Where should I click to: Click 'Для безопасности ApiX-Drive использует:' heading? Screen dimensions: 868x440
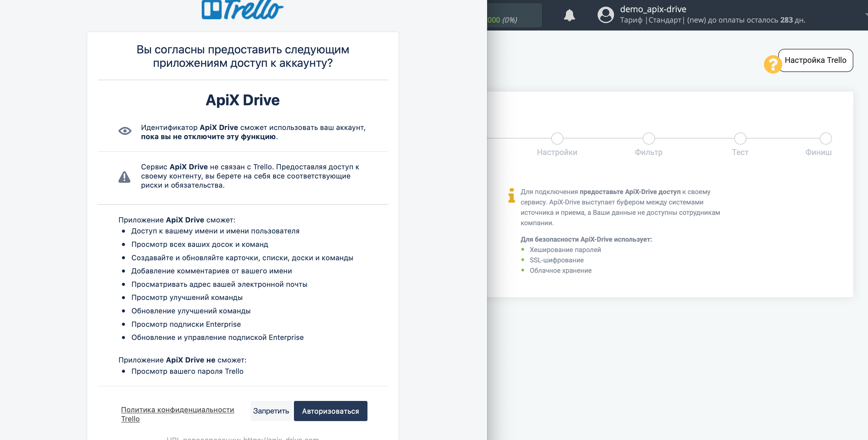click(586, 239)
